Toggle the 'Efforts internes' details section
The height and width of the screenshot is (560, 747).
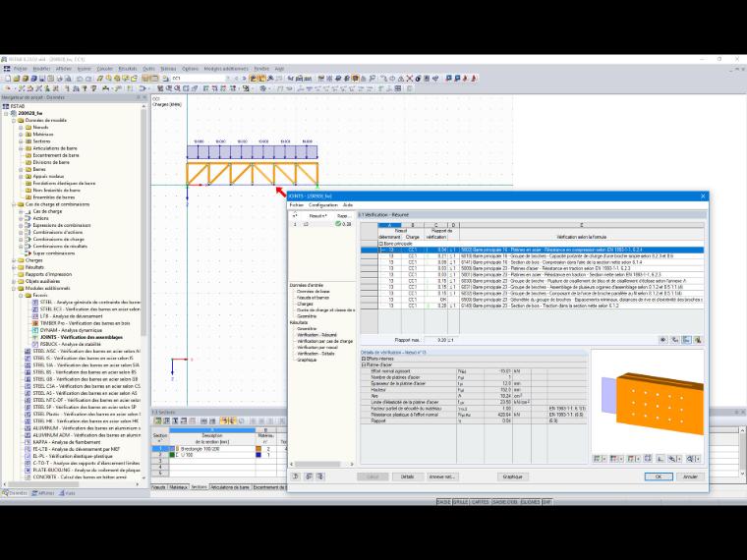tap(364, 359)
